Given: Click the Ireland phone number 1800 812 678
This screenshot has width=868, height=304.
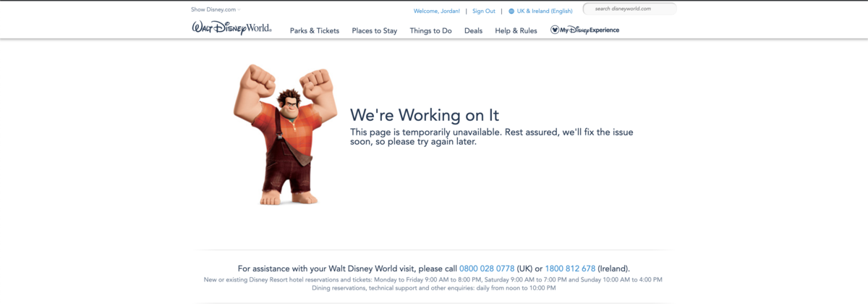Looking at the screenshot, I should pos(570,269).
